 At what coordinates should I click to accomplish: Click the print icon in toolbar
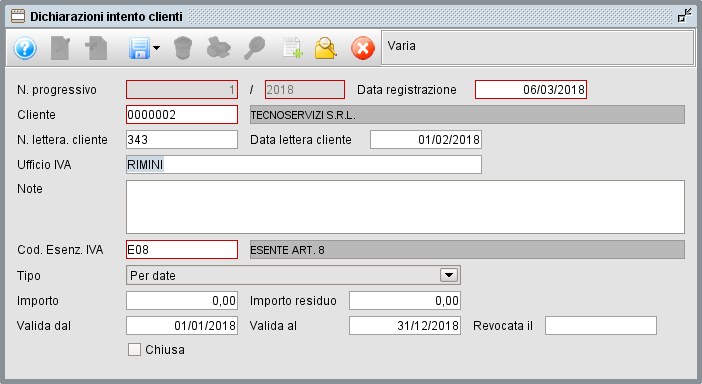click(218, 48)
